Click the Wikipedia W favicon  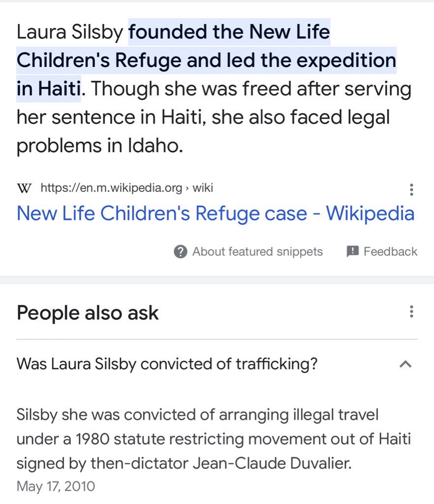[x=24, y=188]
